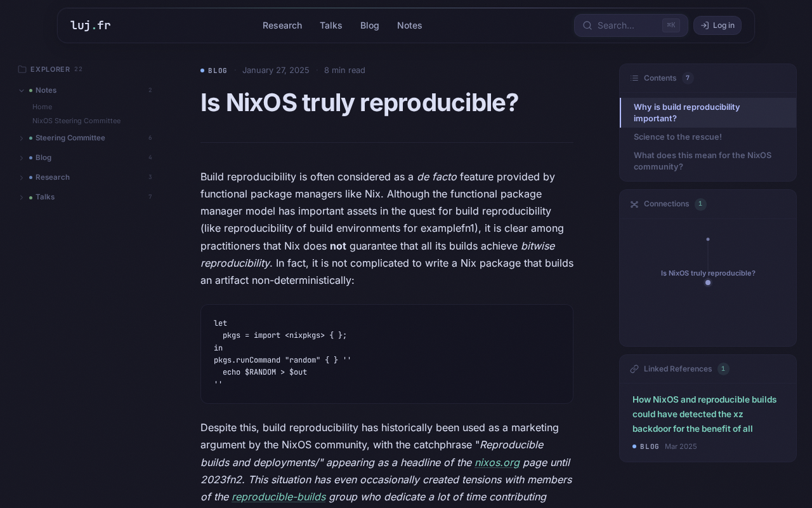Click the BLOG dot icon above article title
The image size is (812, 508).
coord(202,70)
